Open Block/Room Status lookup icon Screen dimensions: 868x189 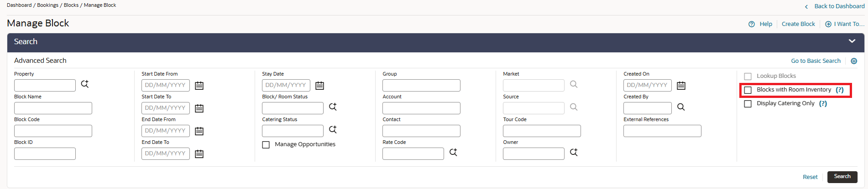(333, 107)
